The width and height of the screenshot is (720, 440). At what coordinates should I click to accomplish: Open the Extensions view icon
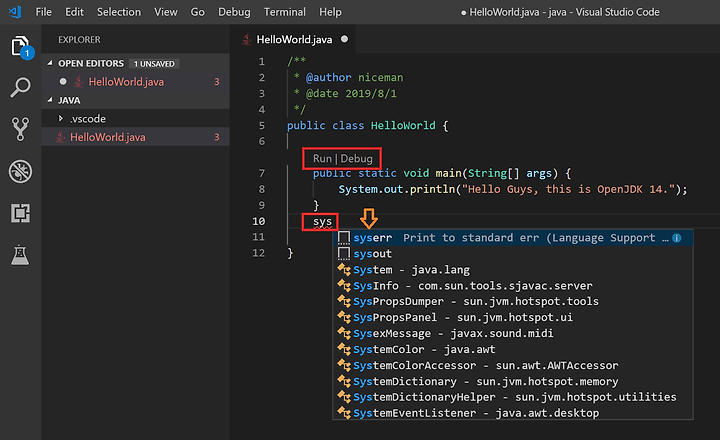(21, 213)
